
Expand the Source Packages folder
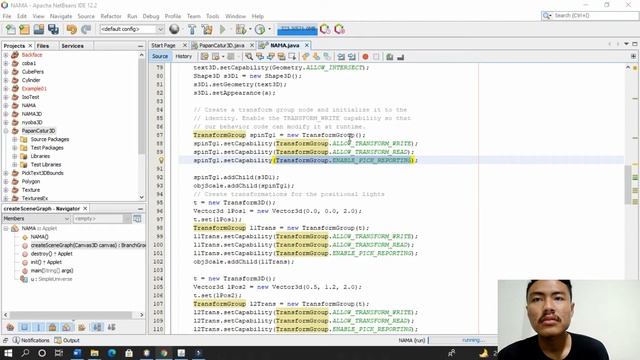pos(14,139)
